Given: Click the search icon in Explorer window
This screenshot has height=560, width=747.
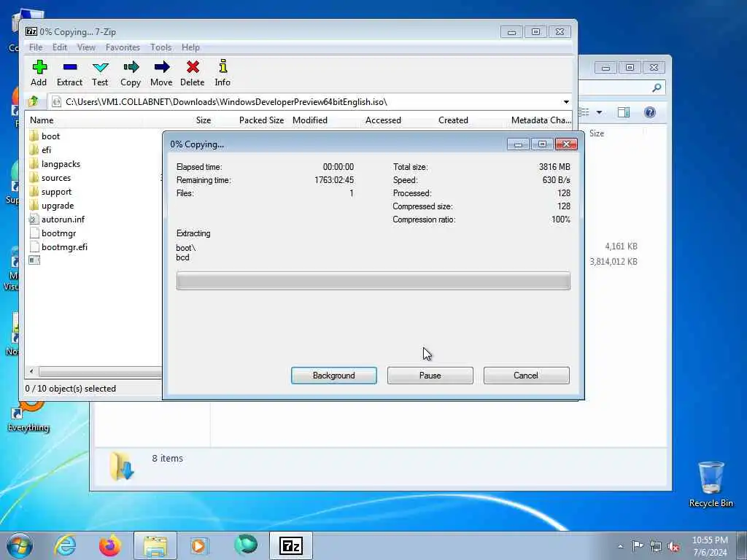Looking at the screenshot, I should coord(657,87).
